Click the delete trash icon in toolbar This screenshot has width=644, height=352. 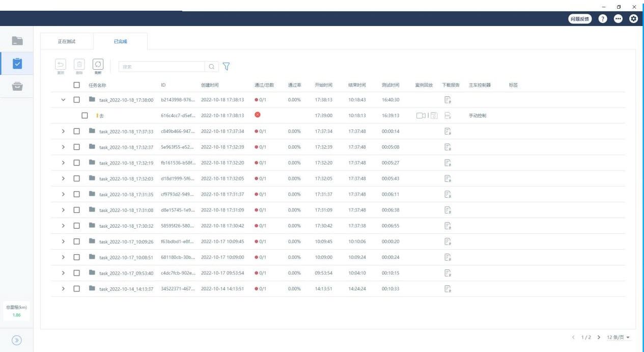[x=79, y=64]
